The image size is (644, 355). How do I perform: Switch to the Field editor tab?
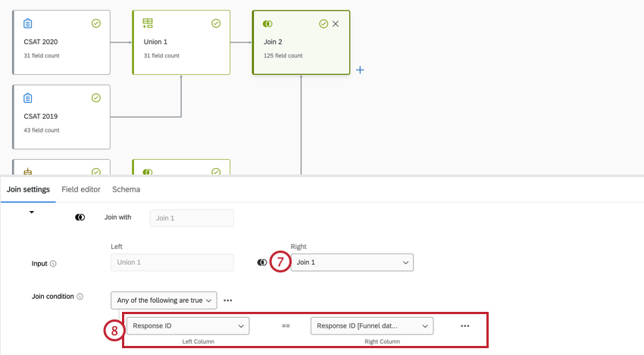click(81, 189)
